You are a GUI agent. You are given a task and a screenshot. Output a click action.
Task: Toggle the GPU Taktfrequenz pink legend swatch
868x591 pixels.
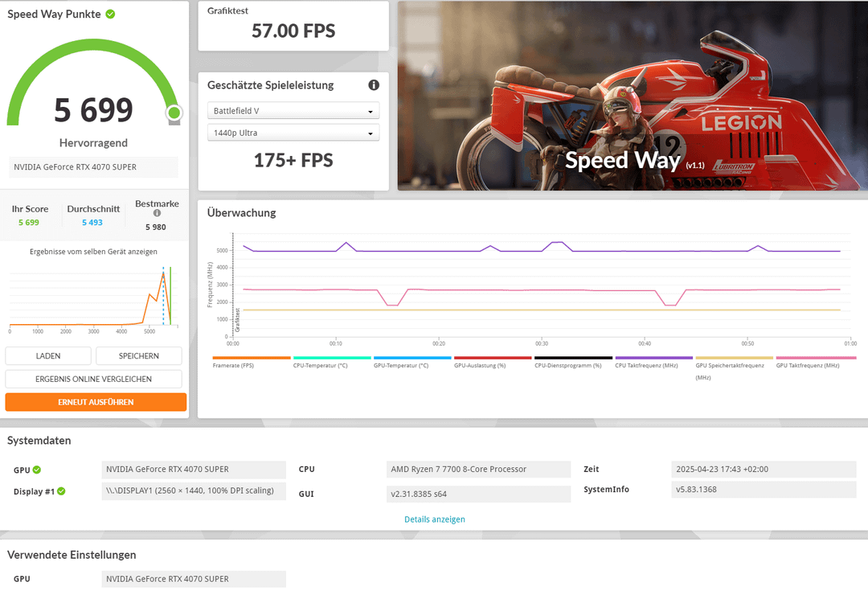816,358
